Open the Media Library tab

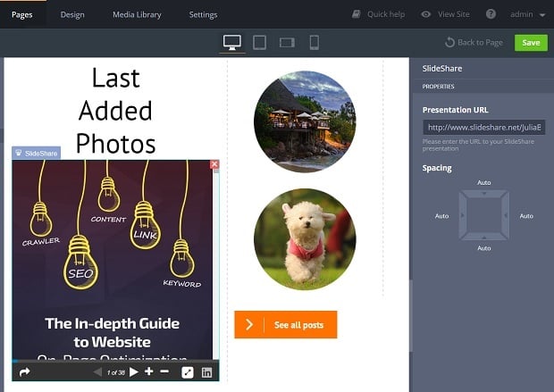click(138, 14)
